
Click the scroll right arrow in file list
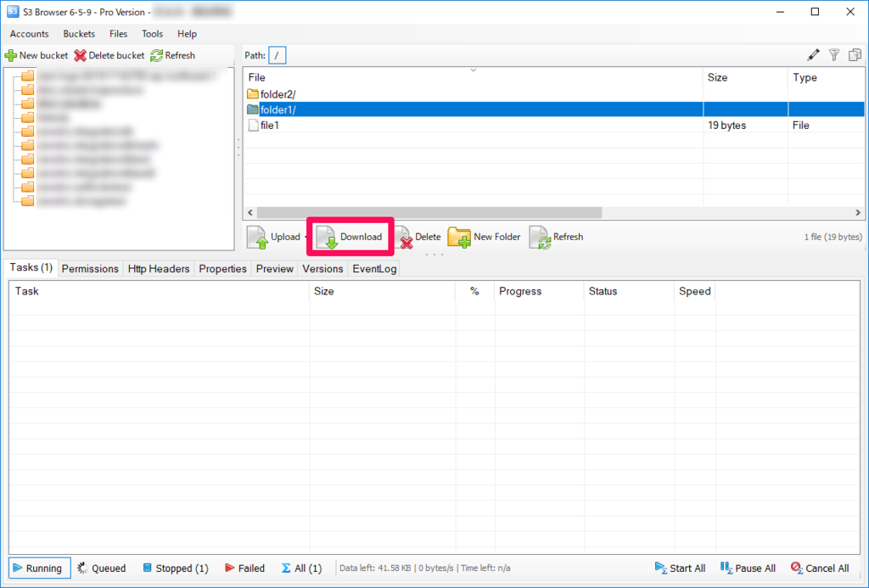[x=858, y=213]
